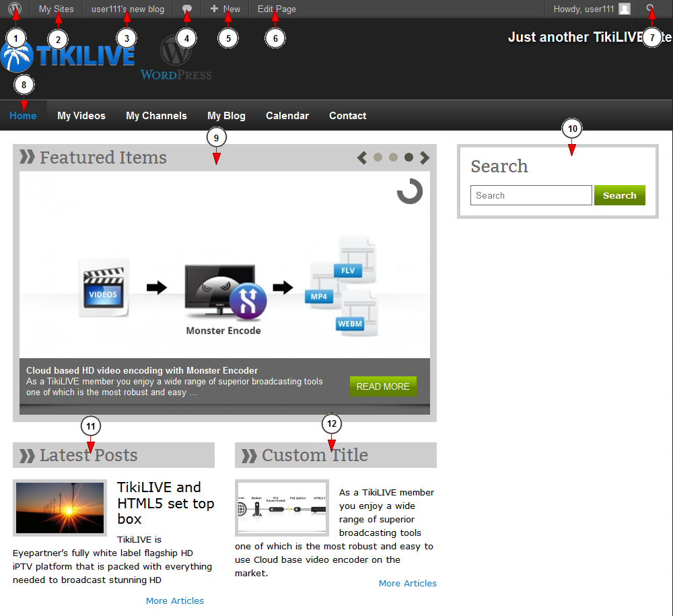Screen dimensions: 673x616
Task: Open the New content menu
Action: click(225, 9)
